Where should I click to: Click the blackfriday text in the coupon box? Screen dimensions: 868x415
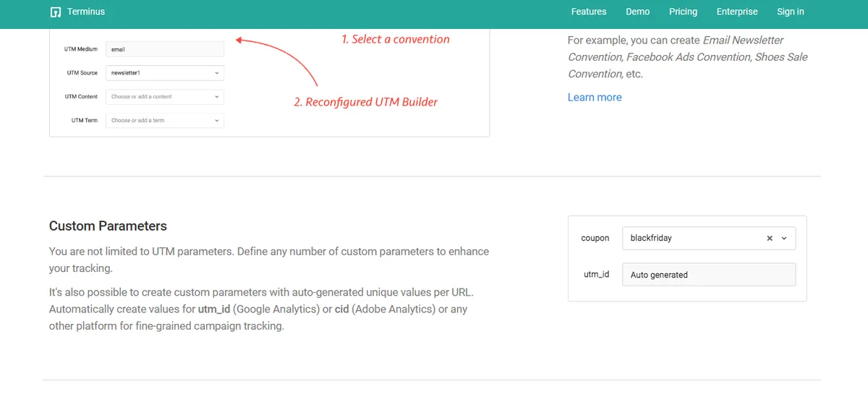click(x=651, y=238)
